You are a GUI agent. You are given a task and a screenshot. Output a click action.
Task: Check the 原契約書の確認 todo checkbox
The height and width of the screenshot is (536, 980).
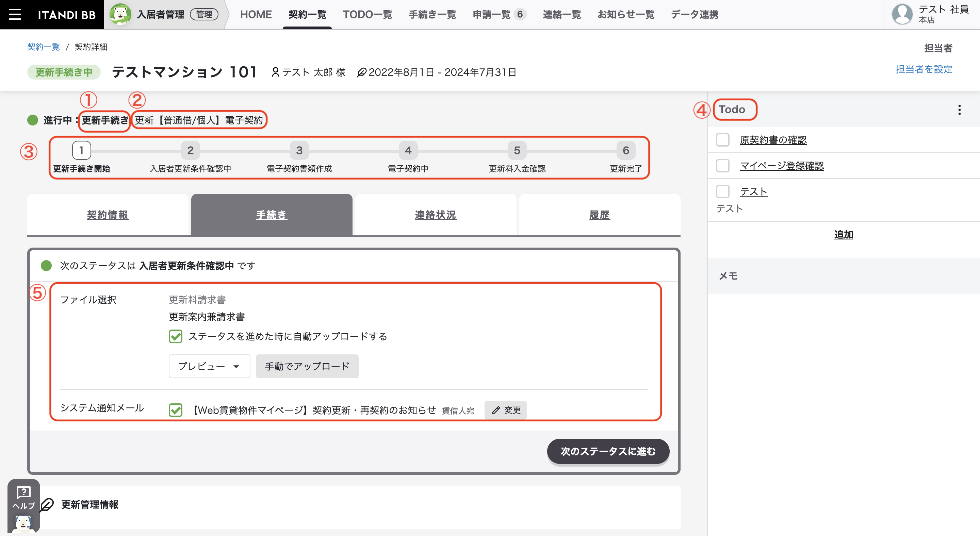[x=722, y=140]
